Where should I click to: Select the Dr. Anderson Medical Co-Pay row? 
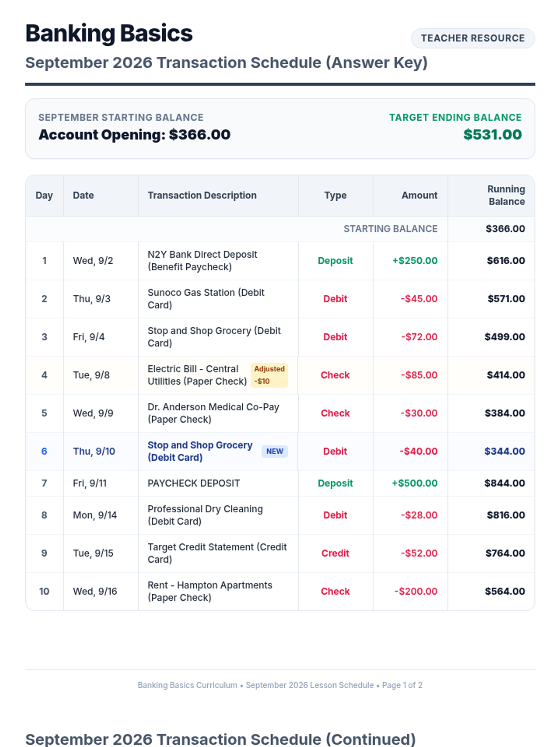280,413
